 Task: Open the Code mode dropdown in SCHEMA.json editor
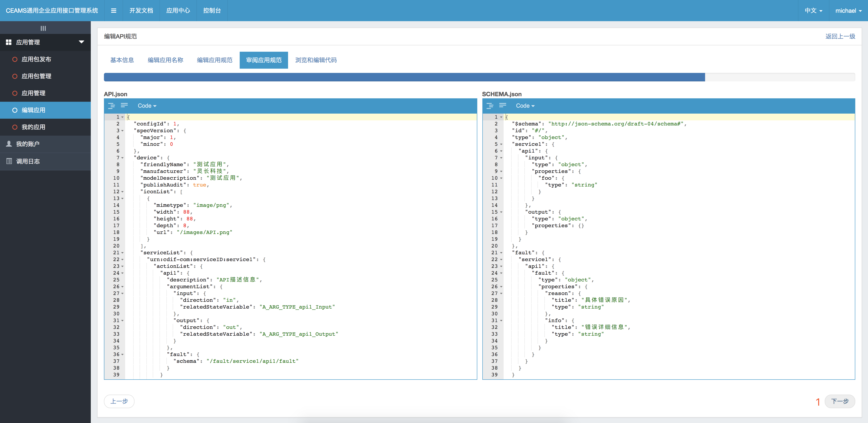click(x=525, y=106)
